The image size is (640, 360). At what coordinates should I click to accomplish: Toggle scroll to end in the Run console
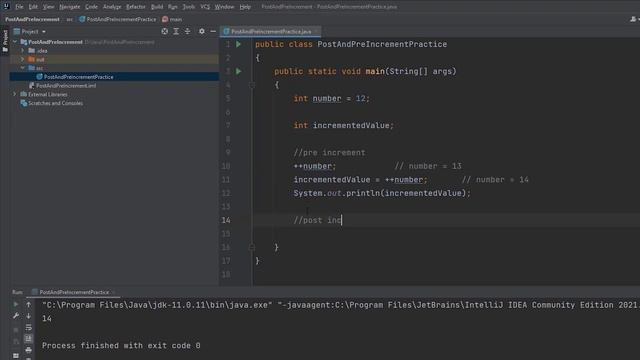pos(29,338)
